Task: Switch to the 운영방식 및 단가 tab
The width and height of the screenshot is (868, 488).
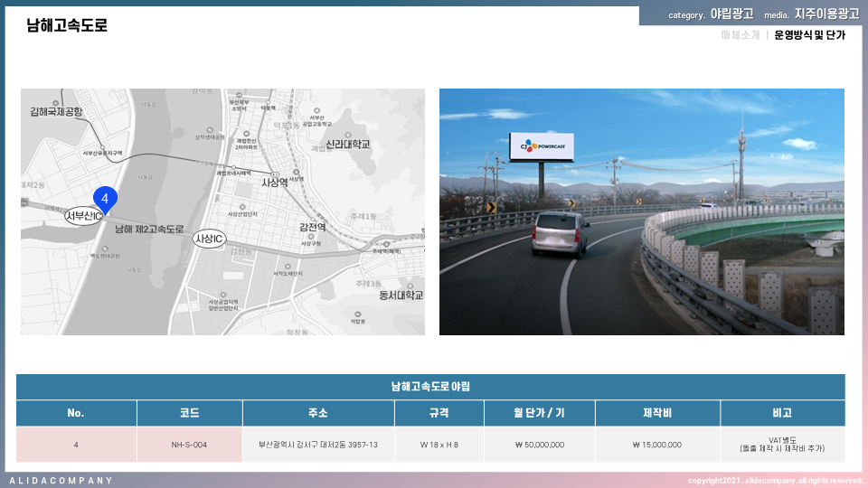Action: [809, 35]
